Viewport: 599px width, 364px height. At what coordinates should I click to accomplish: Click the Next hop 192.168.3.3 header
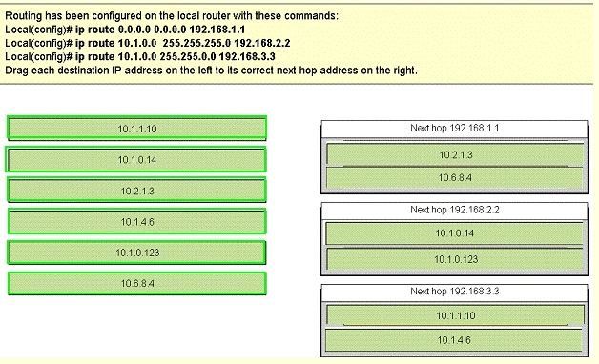454,292
